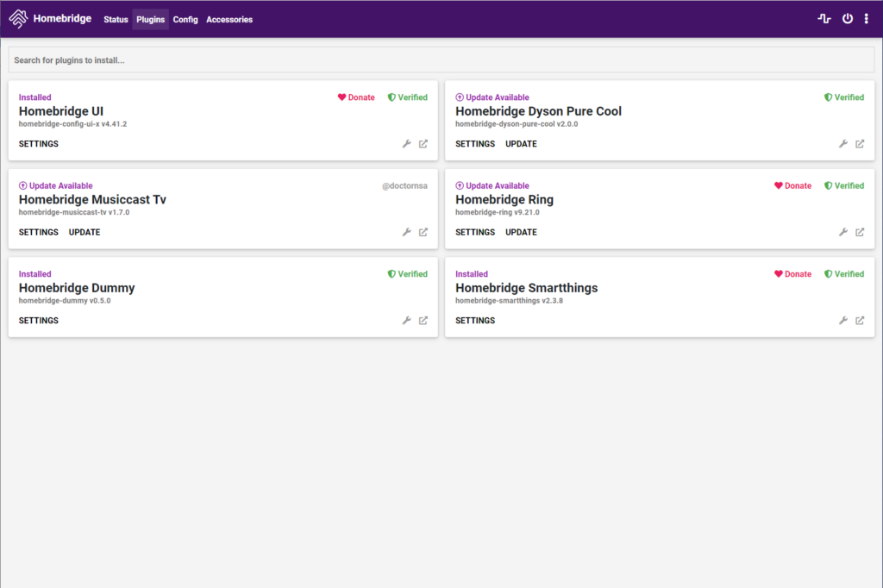Image resolution: width=883 pixels, height=588 pixels.
Task: Click the Installed label on Homebridge Dummy
Action: pyautogui.click(x=34, y=274)
